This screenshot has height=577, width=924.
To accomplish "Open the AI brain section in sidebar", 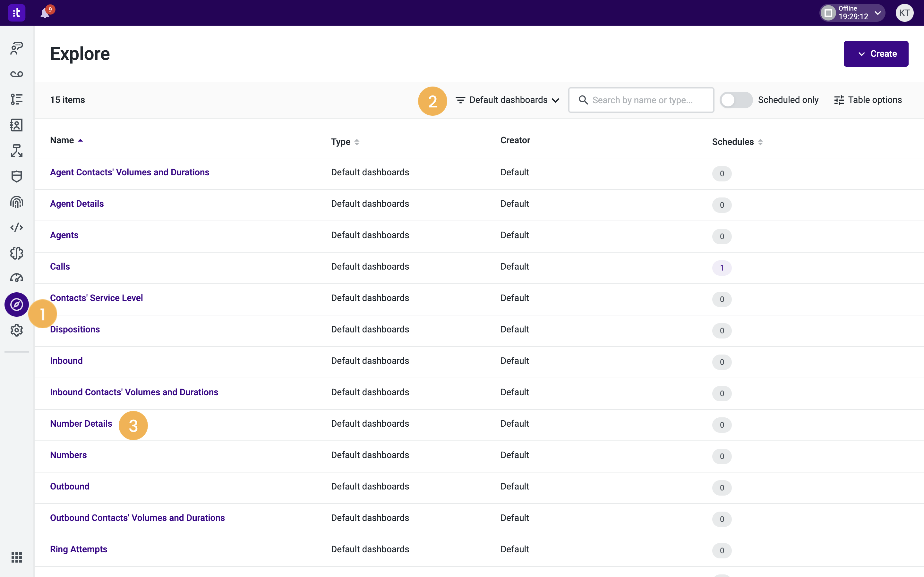I will tap(16, 253).
